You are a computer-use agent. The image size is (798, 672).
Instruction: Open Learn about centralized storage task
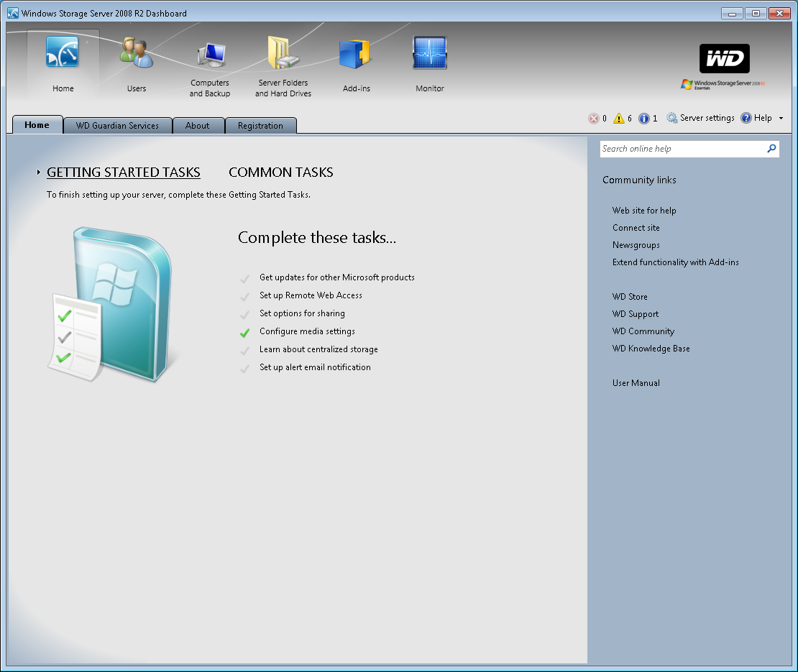318,349
